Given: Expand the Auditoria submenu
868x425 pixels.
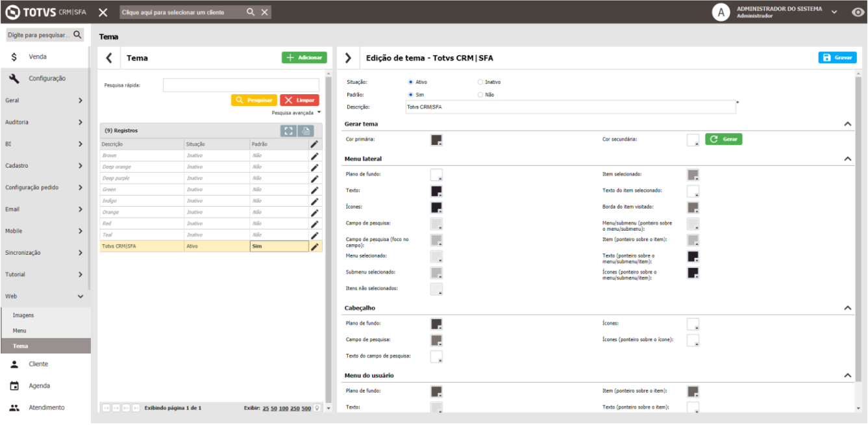Looking at the screenshot, I should click(80, 122).
